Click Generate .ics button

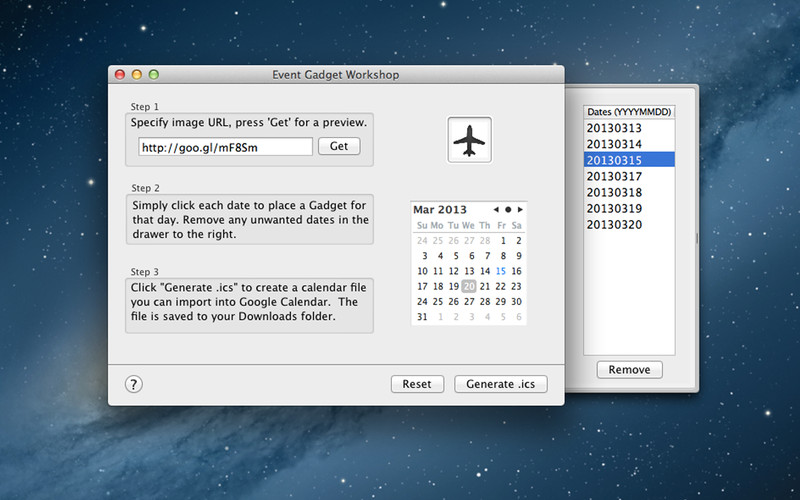501,384
